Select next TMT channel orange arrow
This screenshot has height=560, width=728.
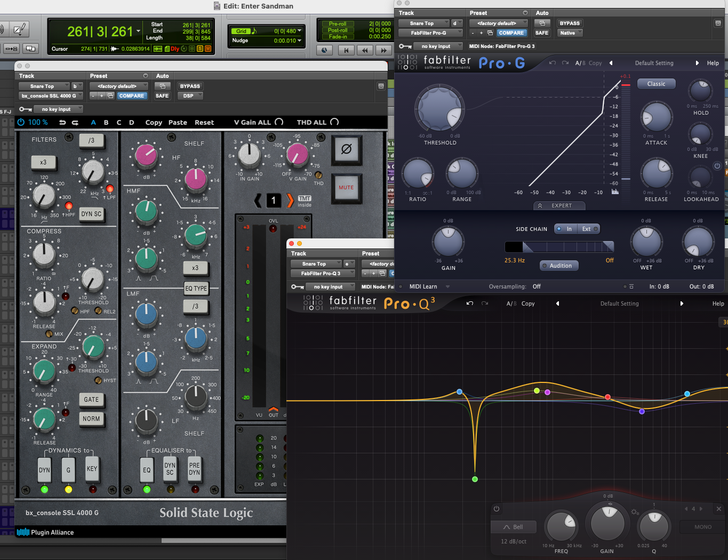point(290,201)
